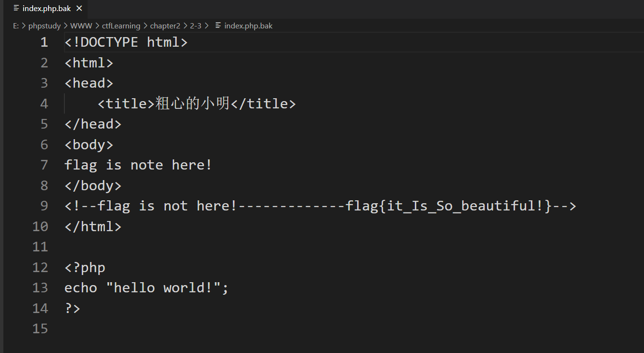This screenshot has width=644, height=353.
Task: Click the opening <html> tag
Action: coord(89,63)
